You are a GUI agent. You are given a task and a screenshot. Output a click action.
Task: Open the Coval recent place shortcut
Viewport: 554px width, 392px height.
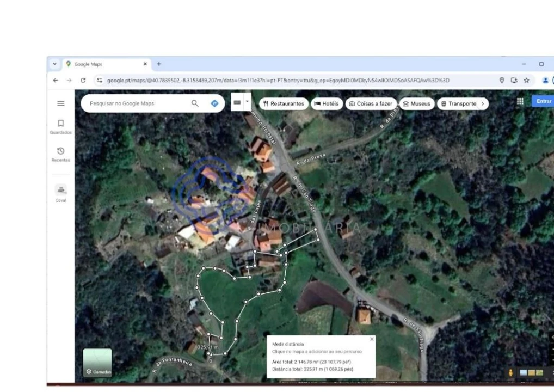pos(61,193)
